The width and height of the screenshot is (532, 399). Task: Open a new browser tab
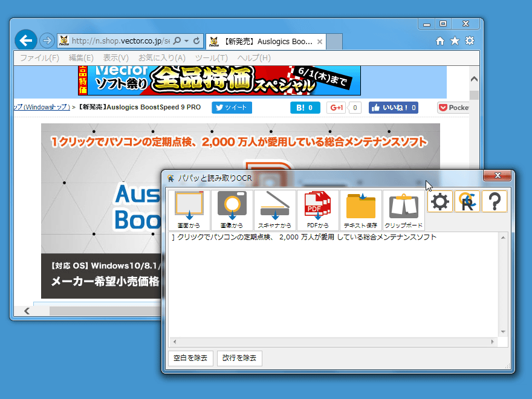coord(334,42)
